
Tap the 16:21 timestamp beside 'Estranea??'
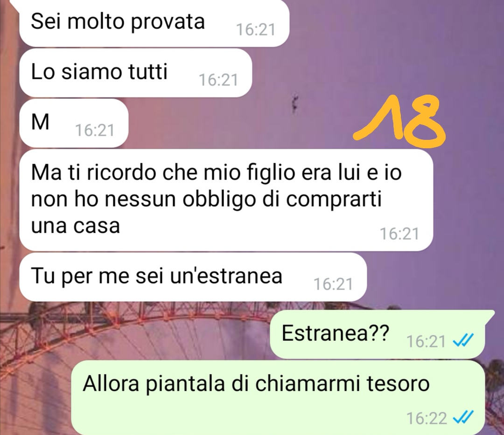pos(426,341)
